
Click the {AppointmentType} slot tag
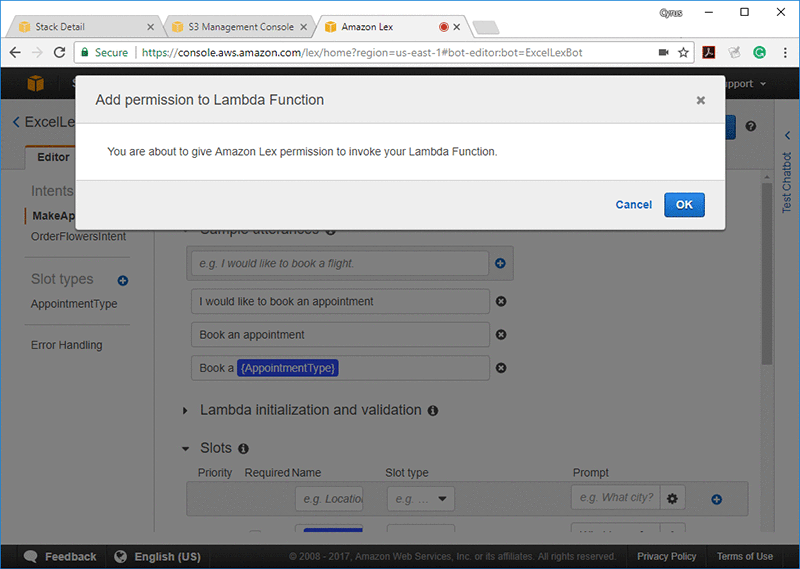[x=288, y=368]
